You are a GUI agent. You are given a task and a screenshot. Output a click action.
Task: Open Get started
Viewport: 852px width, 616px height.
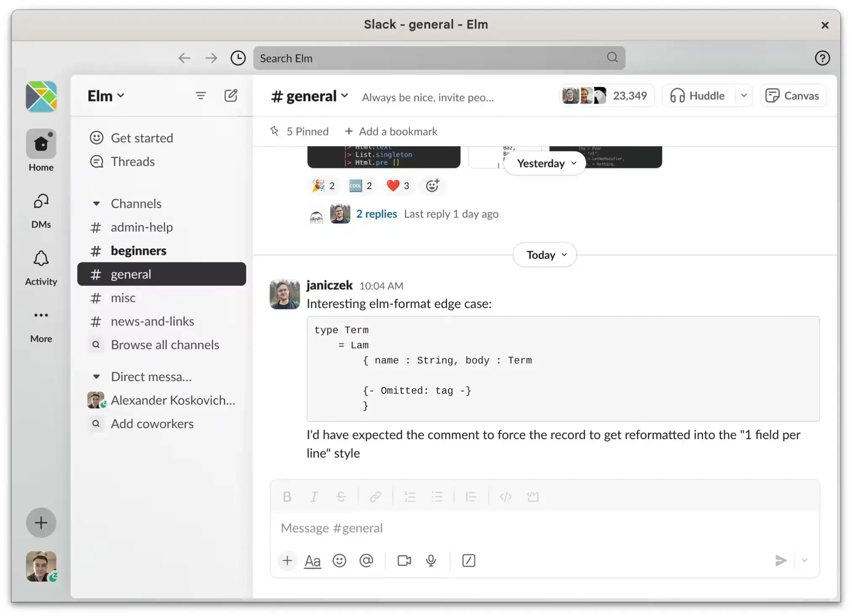pyautogui.click(x=162, y=138)
